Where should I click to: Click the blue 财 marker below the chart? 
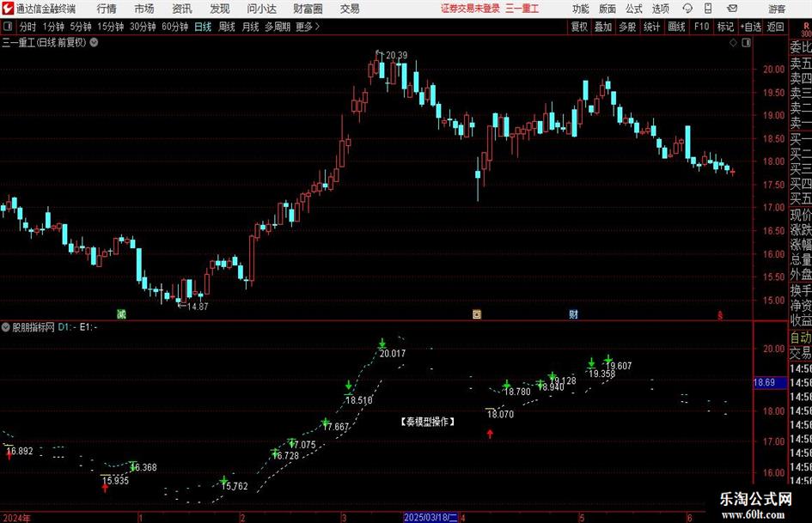(x=573, y=313)
